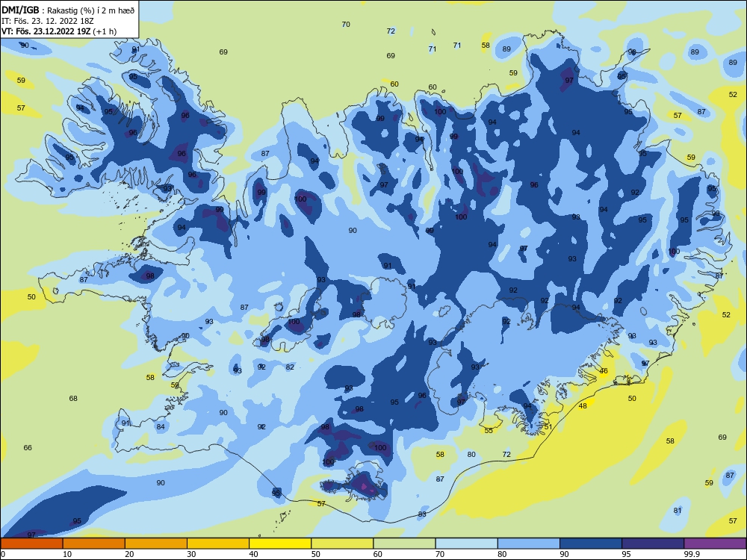
Task: Pick the pale yellow 50–60 legend swatch
Action: coord(342,544)
